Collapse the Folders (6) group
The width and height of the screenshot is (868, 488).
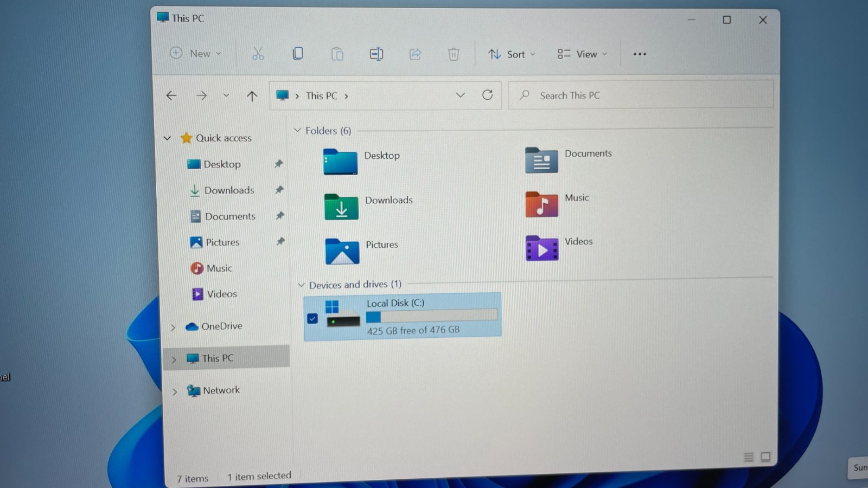pos(297,130)
